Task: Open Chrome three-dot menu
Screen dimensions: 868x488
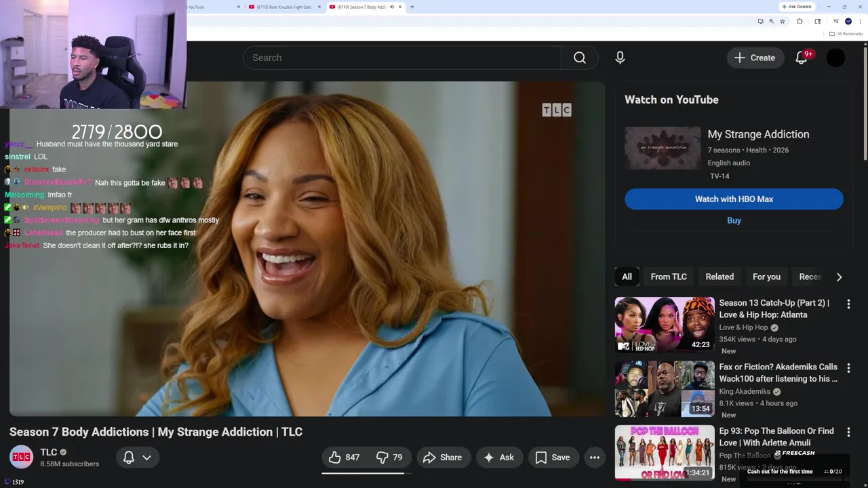Action: click(x=861, y=21)
